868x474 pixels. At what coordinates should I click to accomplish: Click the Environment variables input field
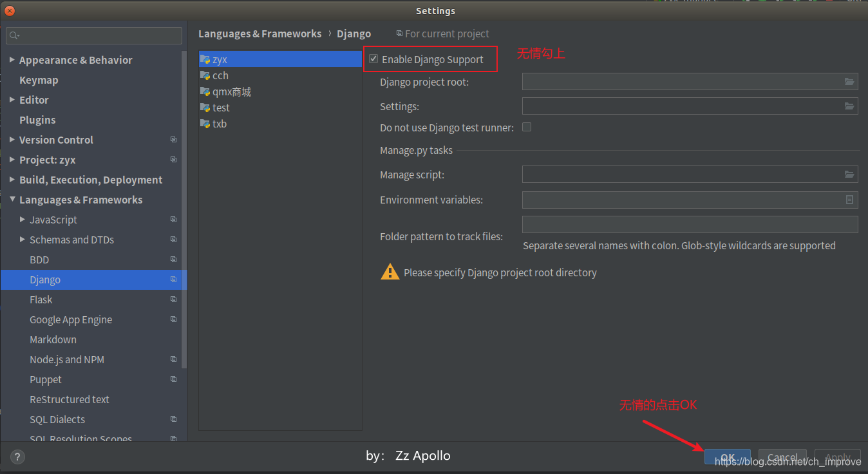(x=690, y=200)
